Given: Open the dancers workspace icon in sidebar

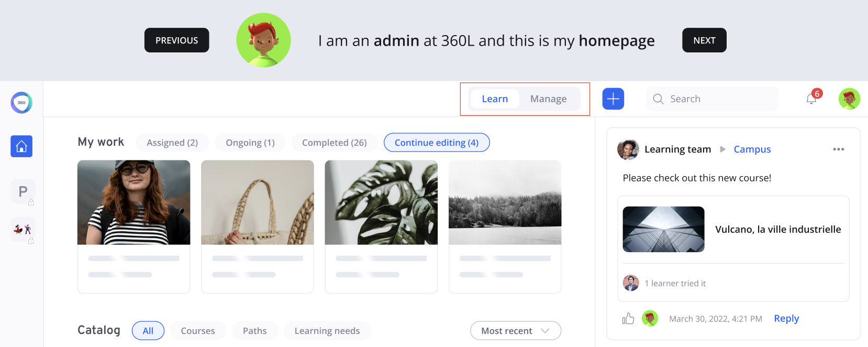Looking at the screenshot, I should [x=23, y=230].
